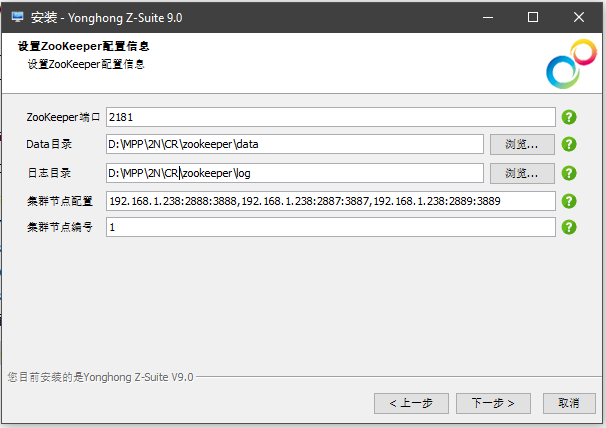Click help icon next to 日志目录 field
Viewport: 606px width, 428px height.
pyautogui.click(x=569, y=173)
